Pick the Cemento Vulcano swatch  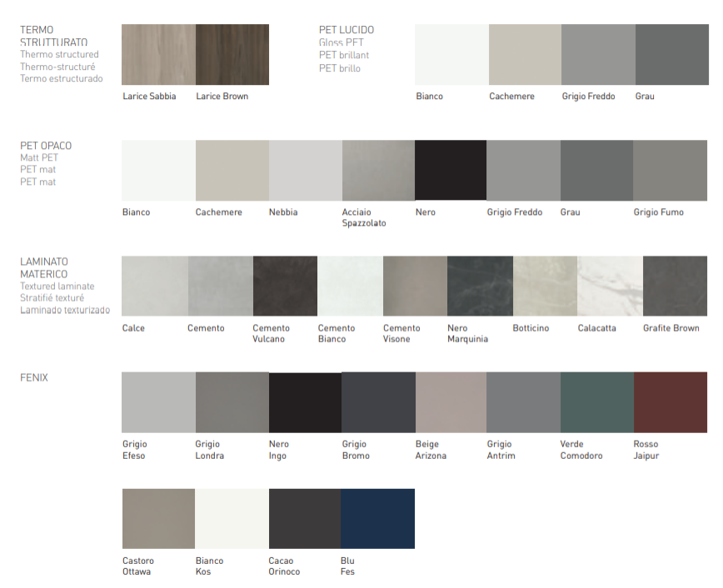(x=285, y=286)
